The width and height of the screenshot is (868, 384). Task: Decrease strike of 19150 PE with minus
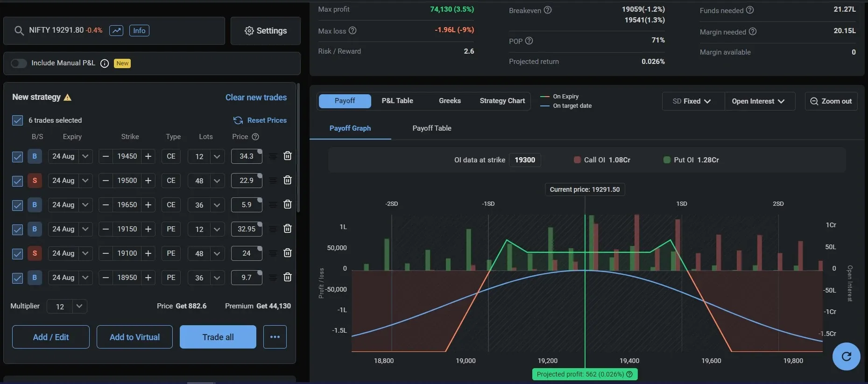click(106, 229)
